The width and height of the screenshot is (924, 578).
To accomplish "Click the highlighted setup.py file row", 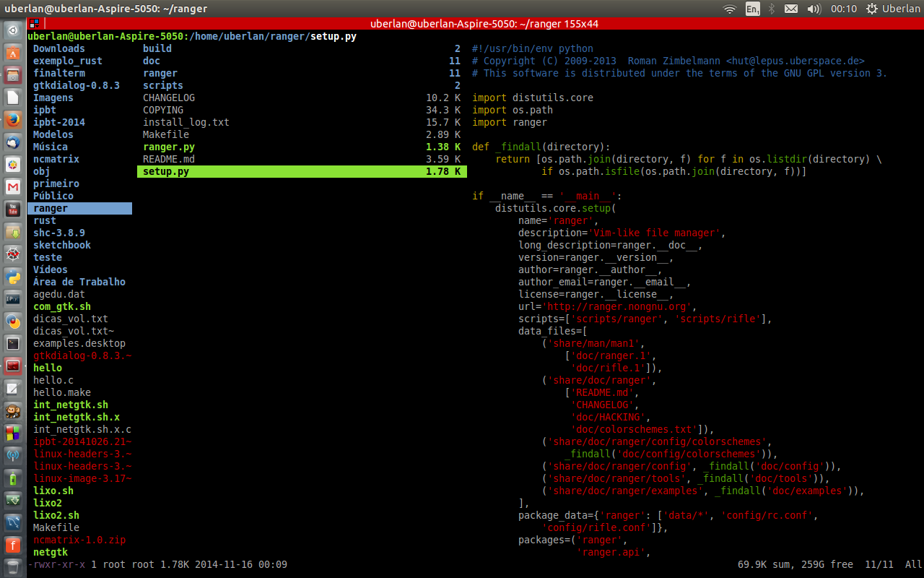I will [x=302, y=171].
